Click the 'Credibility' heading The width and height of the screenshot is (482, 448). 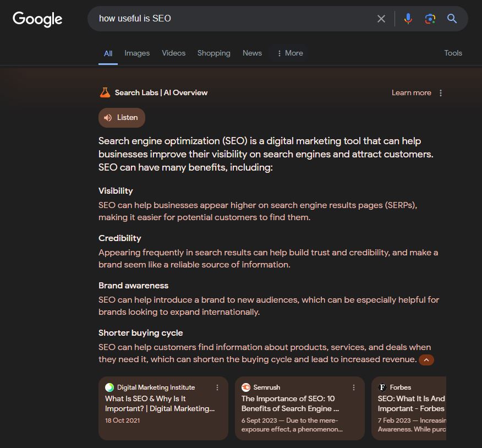click(119, 238)
